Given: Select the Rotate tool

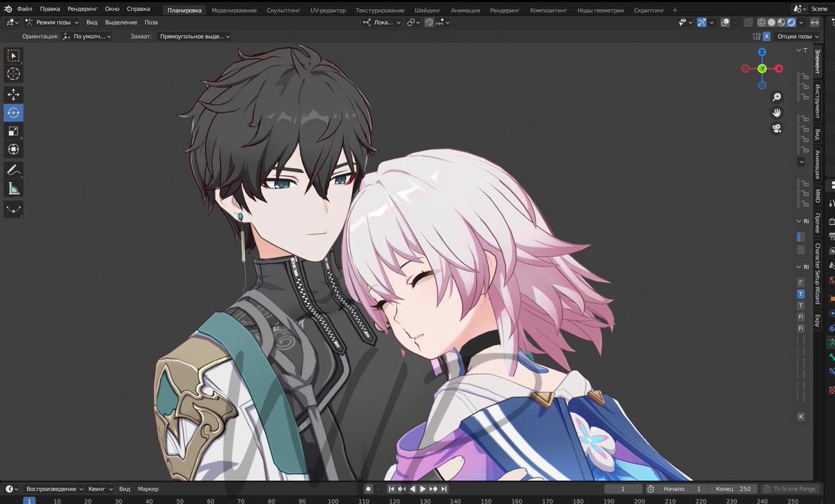Looking at the screenshot, I should click(x=14, y=113).
